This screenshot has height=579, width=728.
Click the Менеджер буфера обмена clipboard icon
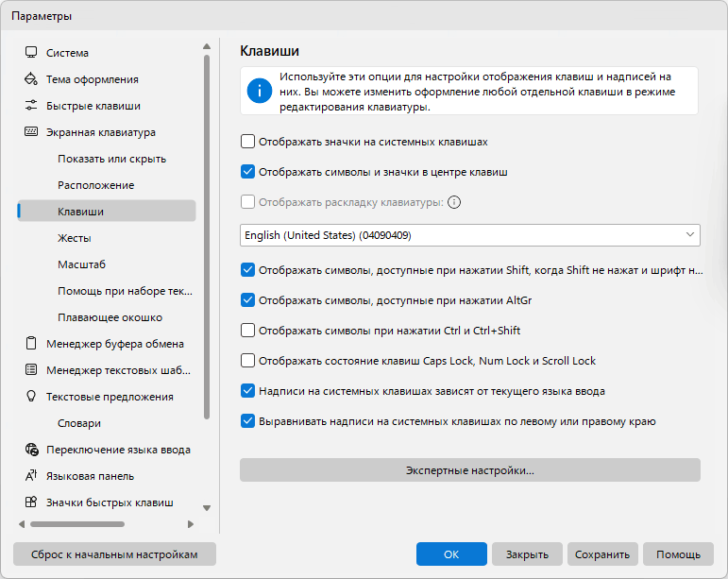coord(31,344)
